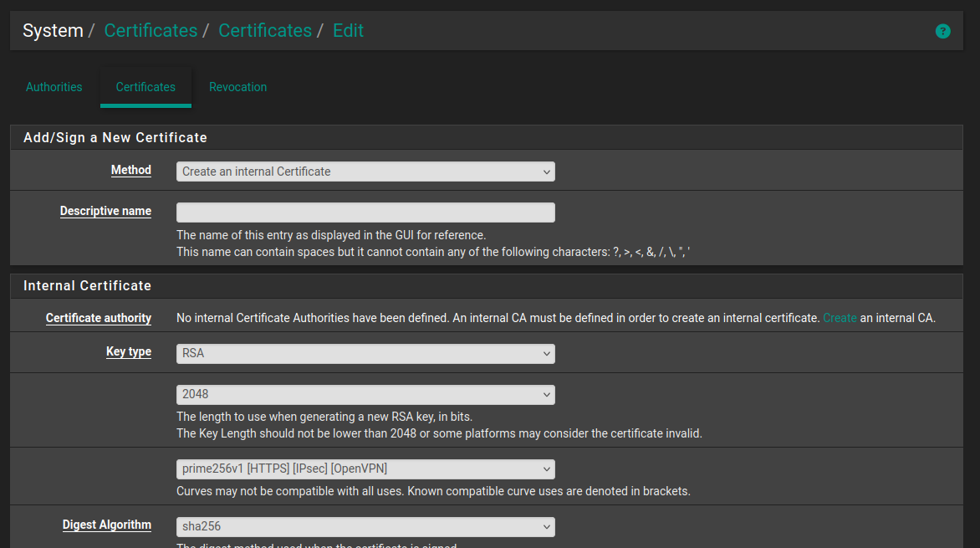Viewport: 980px width, 548px height.
Task: Focus the Descriptive name text field
Action: pyautogui.click(x=365, y=213)
